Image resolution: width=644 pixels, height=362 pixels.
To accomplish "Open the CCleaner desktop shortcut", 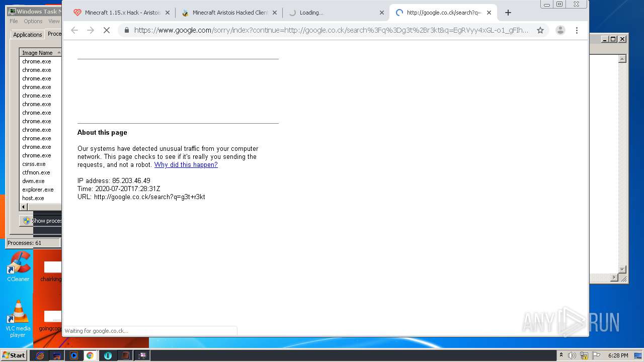I will (x=18, y=266).
